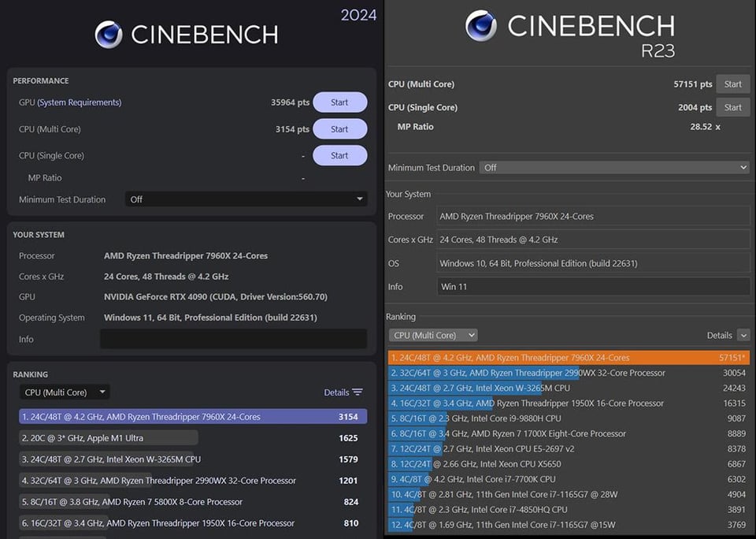The width and height of the screenshot is (756, 539).
Task: Click the 2024 version label
Action: point(359,15)
